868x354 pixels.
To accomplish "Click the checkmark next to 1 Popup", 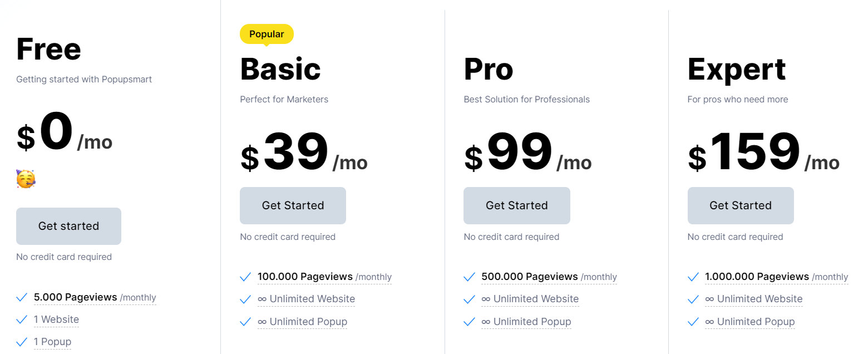I will pos(22,342).
